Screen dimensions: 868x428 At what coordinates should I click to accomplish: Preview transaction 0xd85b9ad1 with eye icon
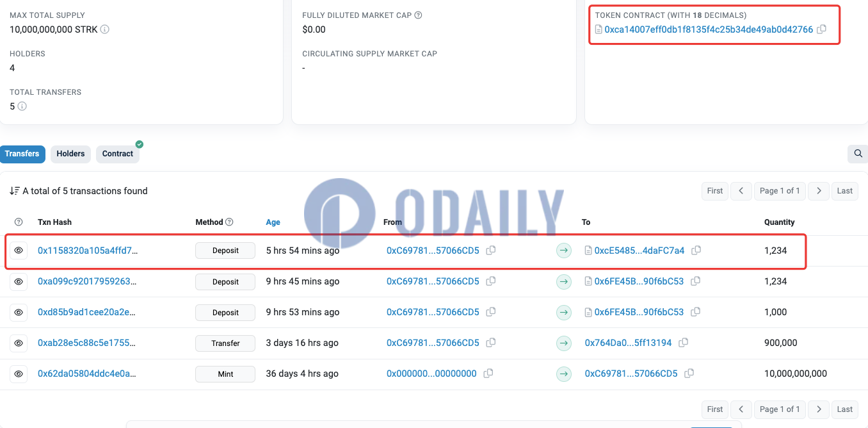[19, 312]
